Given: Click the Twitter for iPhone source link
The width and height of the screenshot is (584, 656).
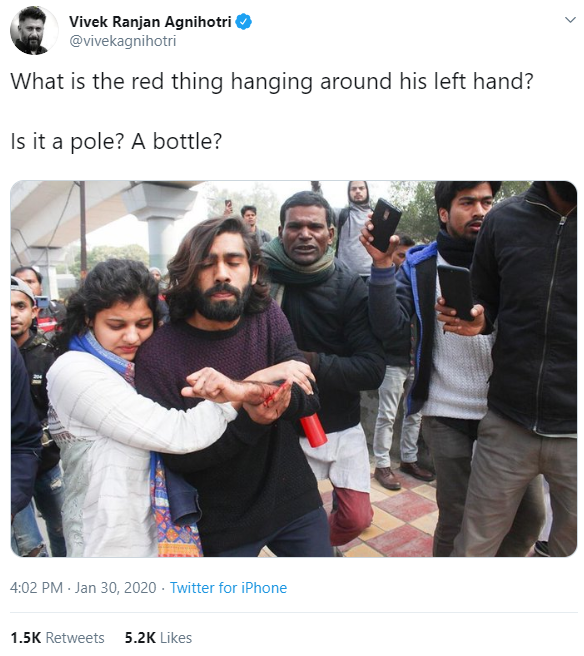Looking at the screenshot, I should click(x=228, y=588).
